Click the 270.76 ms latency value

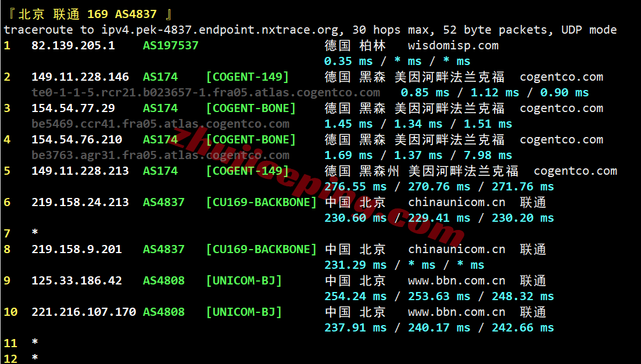pyautogui.click(x=439, y=187)
